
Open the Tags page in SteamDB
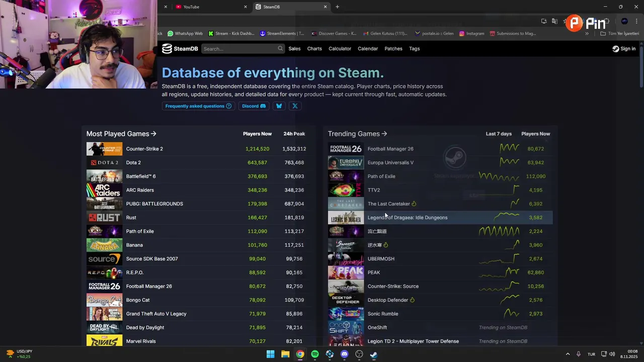click(x=415, y=49)
